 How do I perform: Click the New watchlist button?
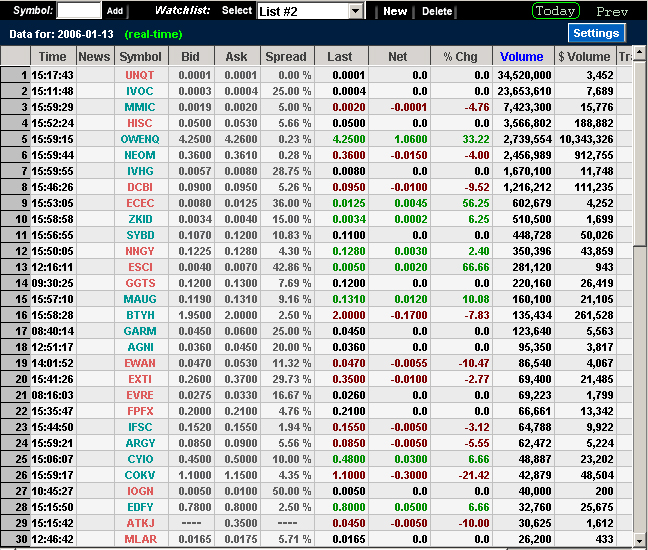tap(395, 12)
